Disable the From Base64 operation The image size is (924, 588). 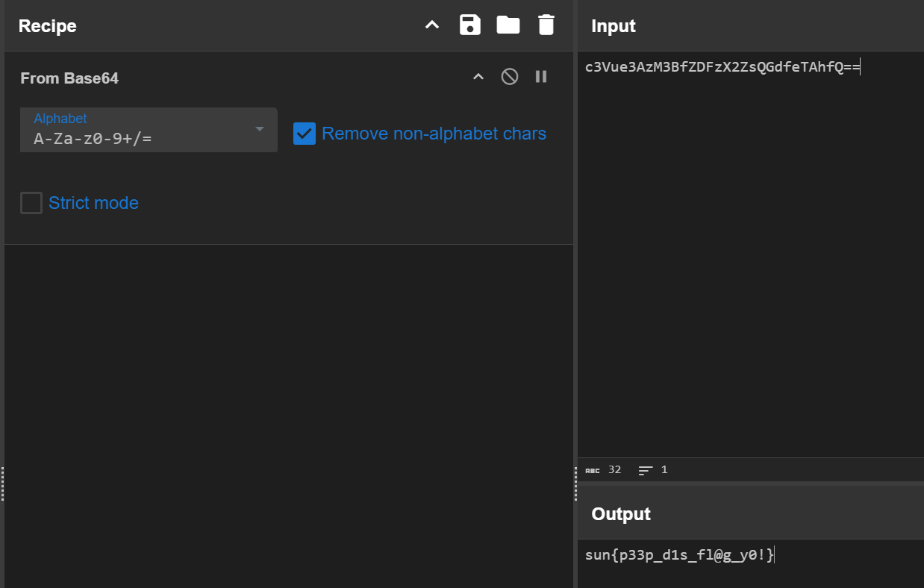[510, 77]
